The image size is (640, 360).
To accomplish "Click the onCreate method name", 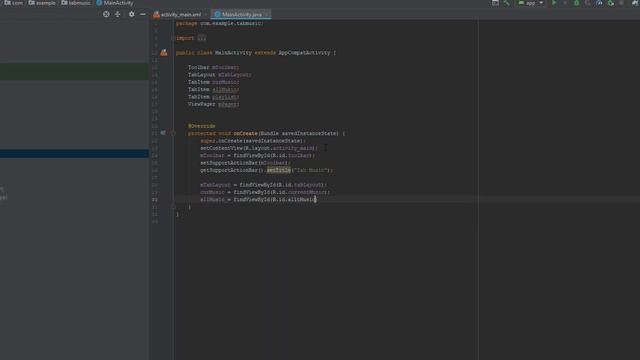I will (x=245, y=133).
